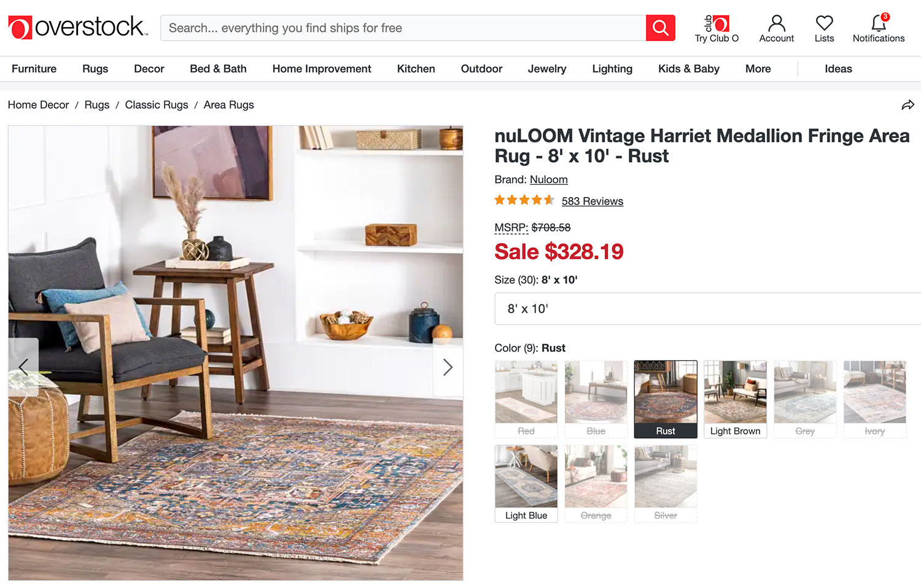Open the Nuloom brand link
The height and width of the screenshot is (588, 921).
point(549,180)
